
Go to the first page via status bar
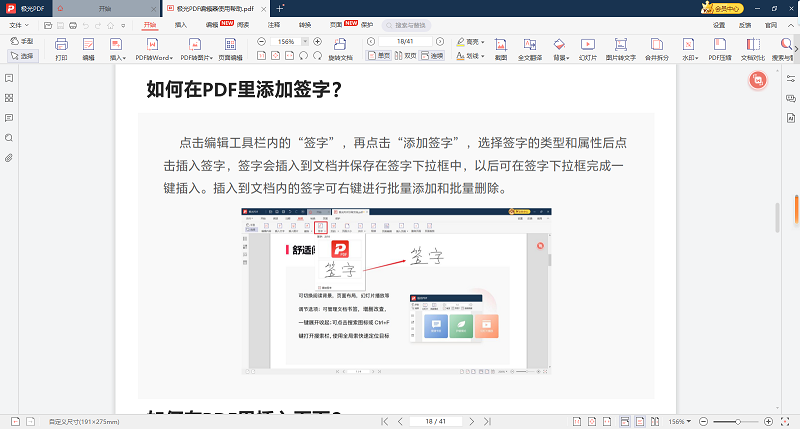tap(385, 421)
